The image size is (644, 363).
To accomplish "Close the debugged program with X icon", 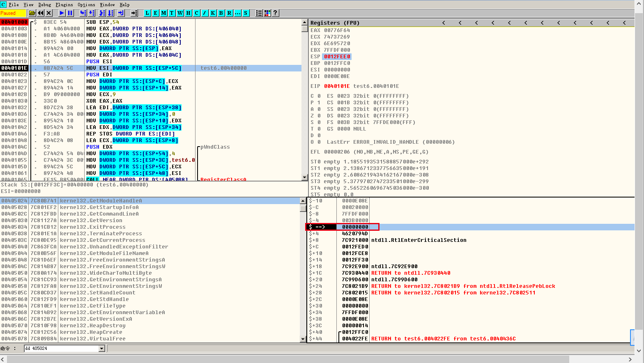I will tap(49, 13).
